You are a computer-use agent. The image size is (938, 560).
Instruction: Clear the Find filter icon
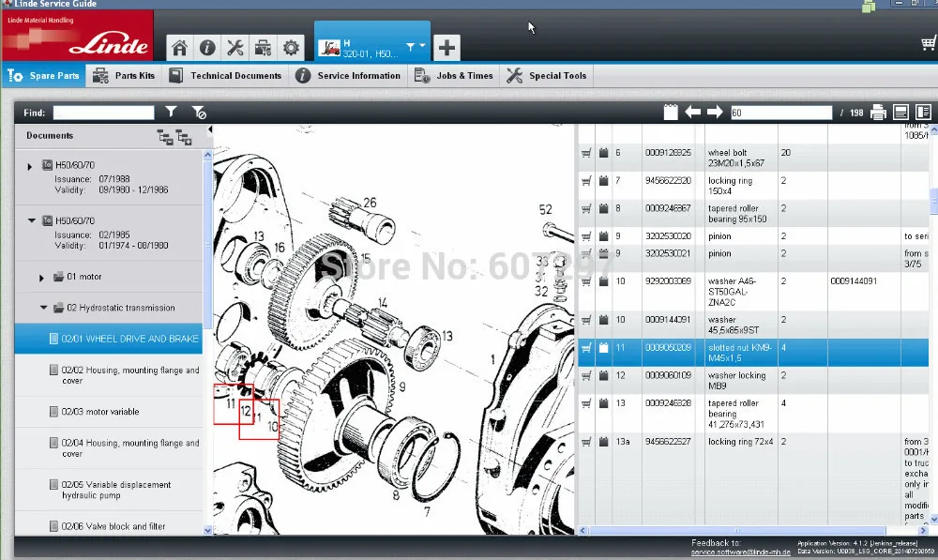[x=199, y=113]
